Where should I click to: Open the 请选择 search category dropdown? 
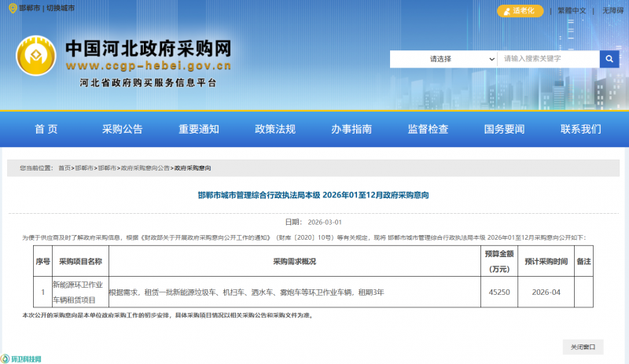(443, 59)
